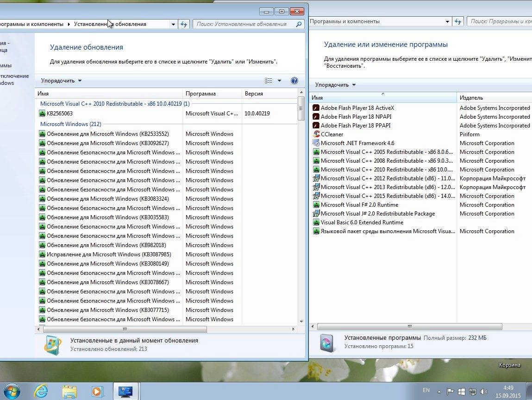The height and width of the screenshot is (400, 532).
Task: Click vertical scrollbar down arrow in updates list
Action: 301,321
